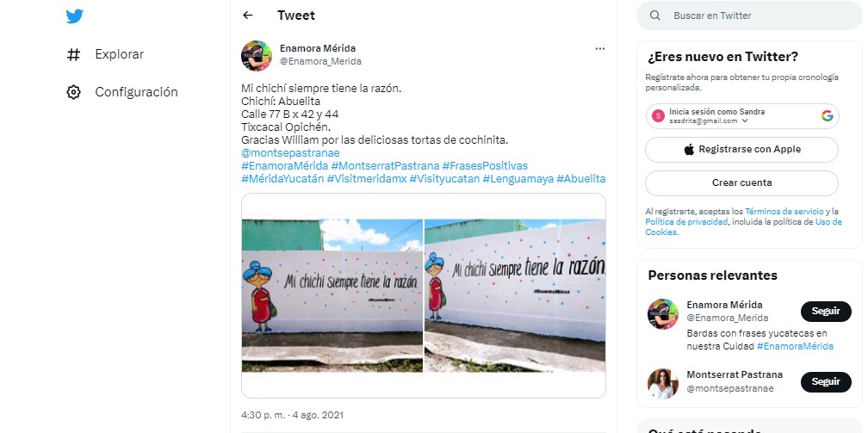The height and width of the screenshot is (433, 868).
Task: Click the search magnifier icon
Action: pyautogui.click(x=654, y=15)
